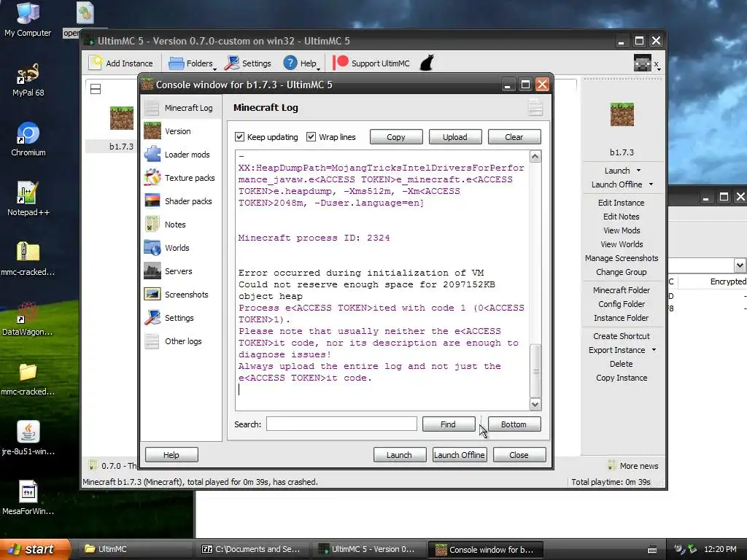
Task: Open Notepad++ desktop icon
Action: (x=28, y=199)
